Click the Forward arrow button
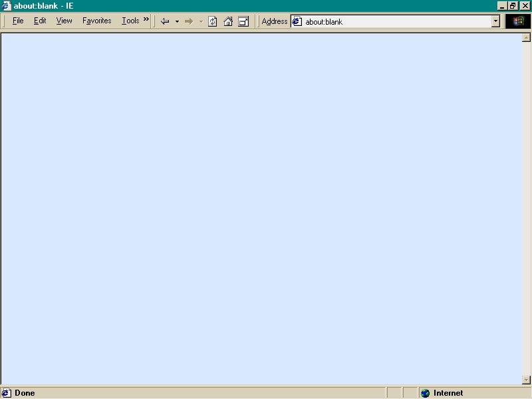The image size is (532, 399). [x=189, y=21]
